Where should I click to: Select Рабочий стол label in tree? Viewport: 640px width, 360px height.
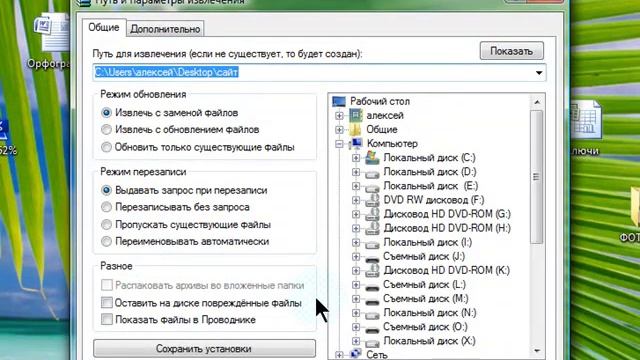[380, 101]
